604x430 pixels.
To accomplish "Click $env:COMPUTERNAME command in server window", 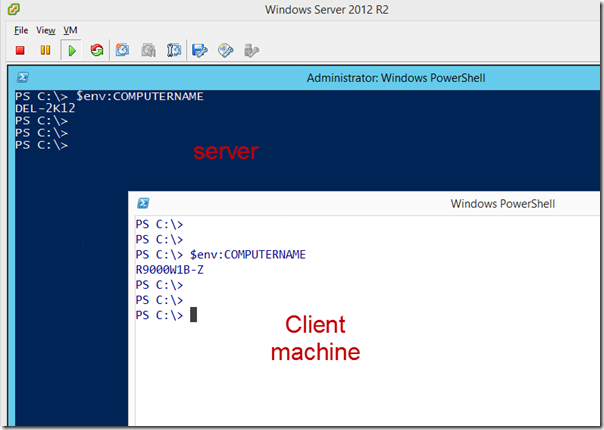I will click(139, 96).
